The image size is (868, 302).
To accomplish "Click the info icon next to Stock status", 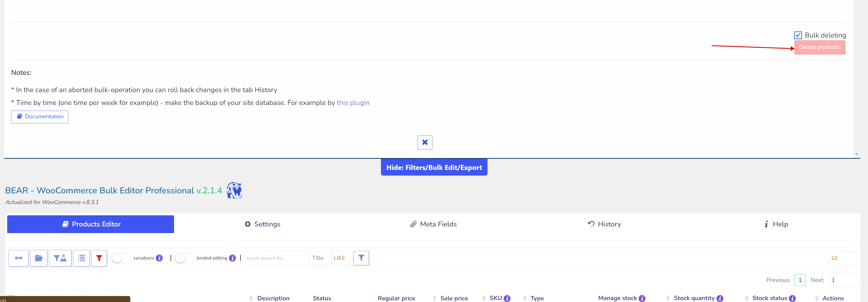I will tap(793, 298).
